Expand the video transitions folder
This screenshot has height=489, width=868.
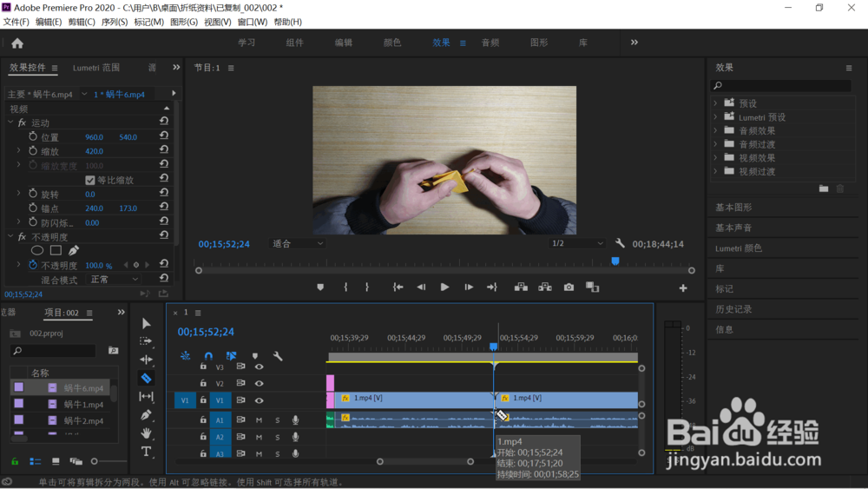click(x=715, y=171)
